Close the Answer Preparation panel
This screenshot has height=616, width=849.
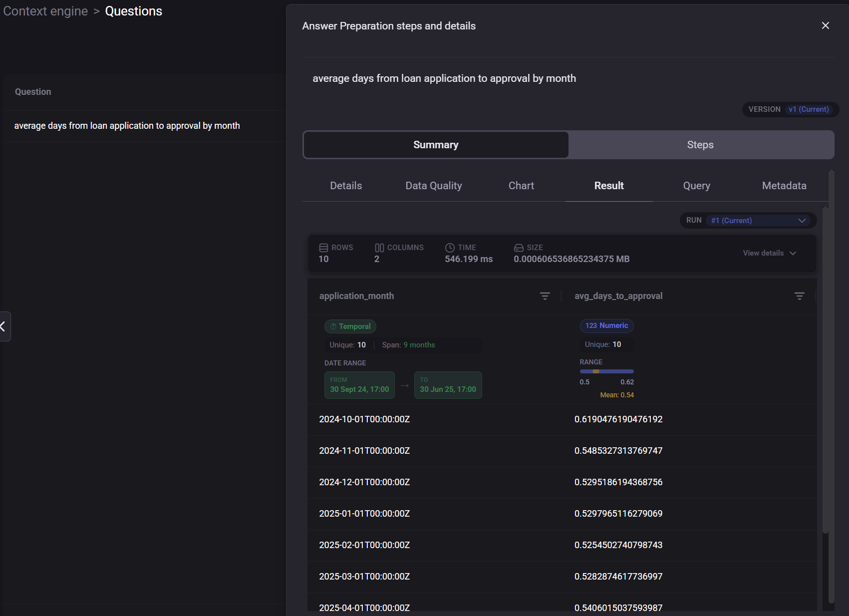[x=825, y=25]
